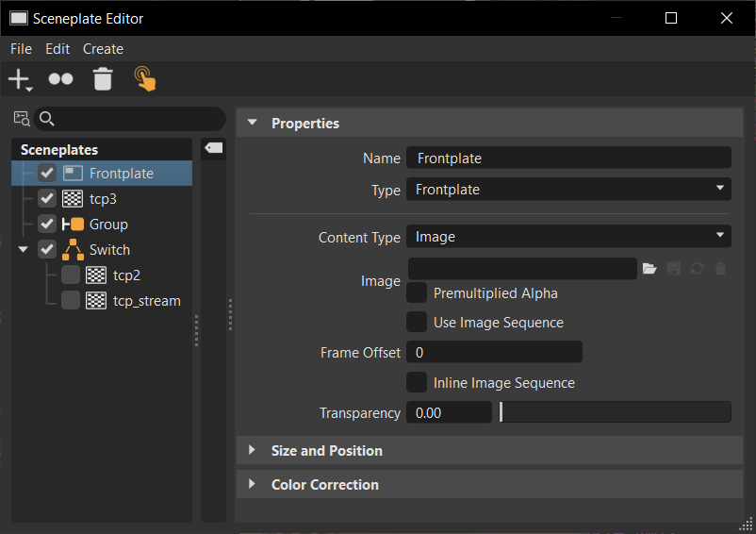The image size is (756, 534).
Task: Collapse the Switch tree node
Action: 23,250
